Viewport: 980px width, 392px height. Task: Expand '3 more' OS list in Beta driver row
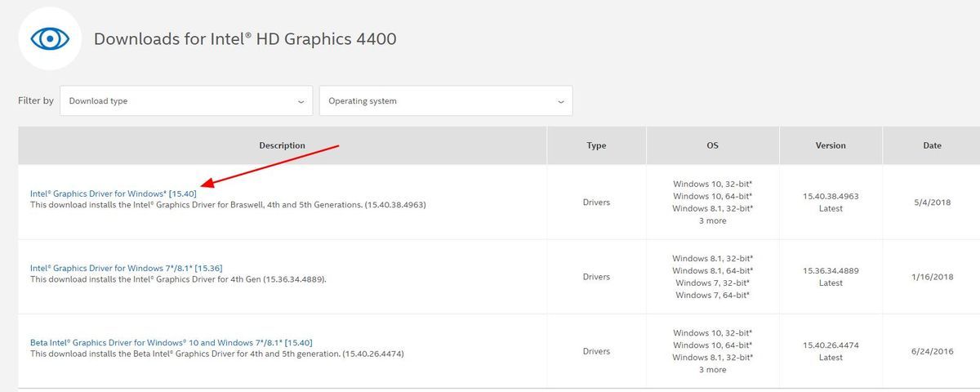click(713, 370)
